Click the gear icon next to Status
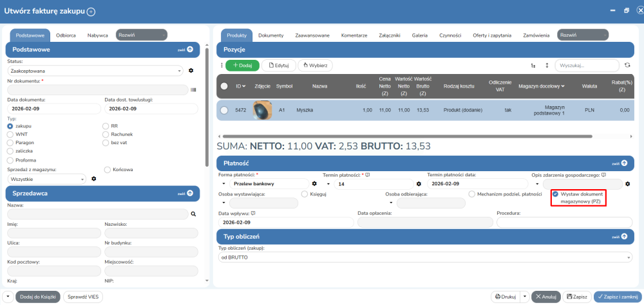Screen dimensions: 644x305 pos(191,70)
